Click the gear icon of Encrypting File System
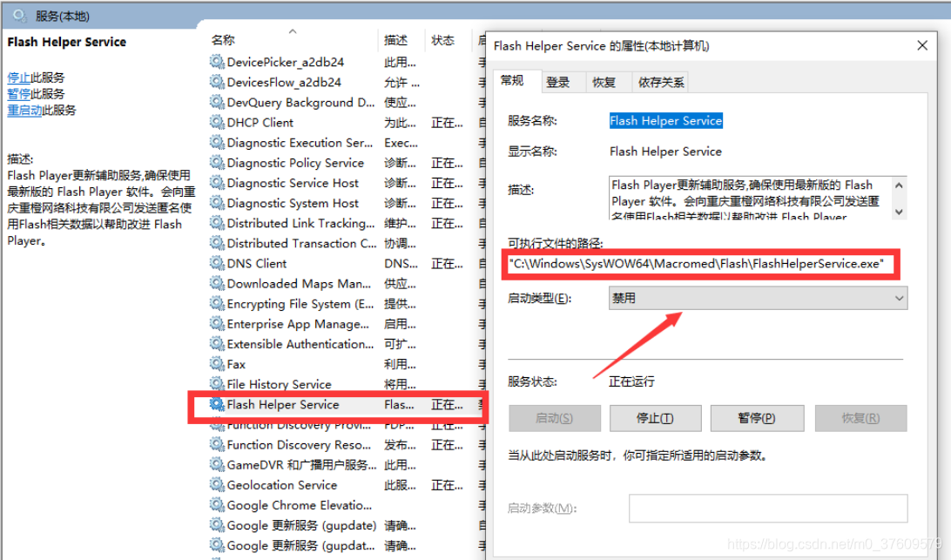This screenshot has height=560, width=951. click(x=217, y=303)
